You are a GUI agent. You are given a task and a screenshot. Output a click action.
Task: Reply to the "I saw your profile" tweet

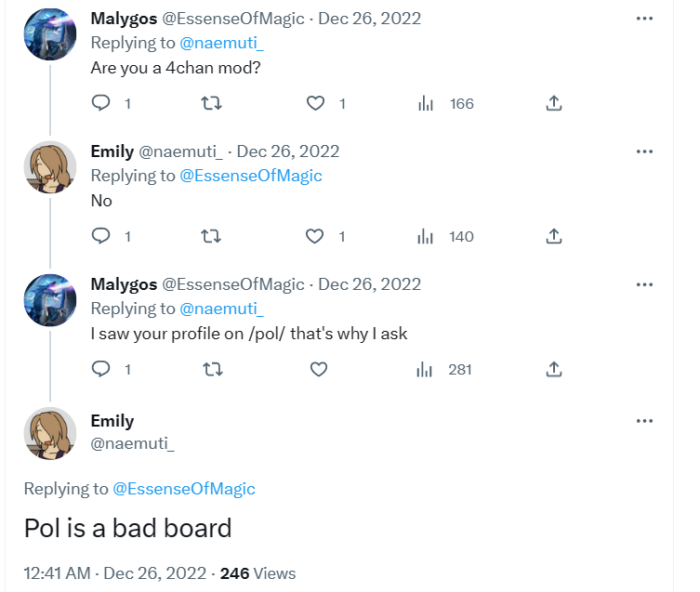(x=101, y=370)
